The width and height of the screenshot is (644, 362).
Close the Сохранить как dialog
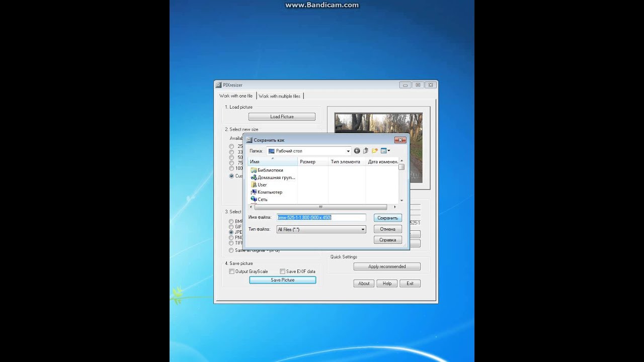point(400,140)
